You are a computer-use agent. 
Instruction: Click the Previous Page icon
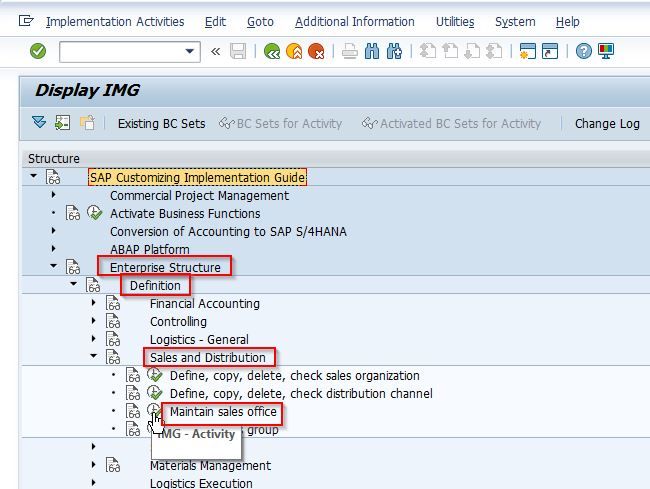[450, 51]
